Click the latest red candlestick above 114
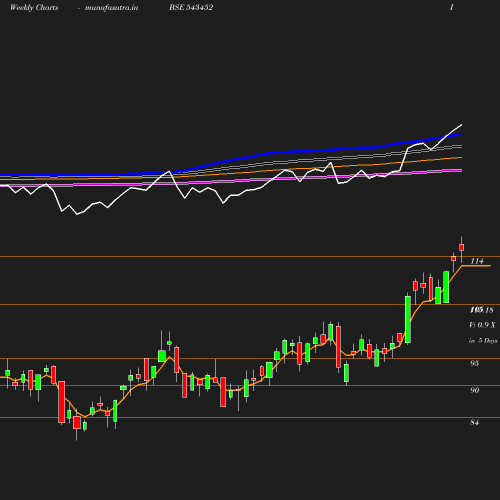Image resolution: width=500 pixels, height=500 pixels. click(x=462, y=247)
